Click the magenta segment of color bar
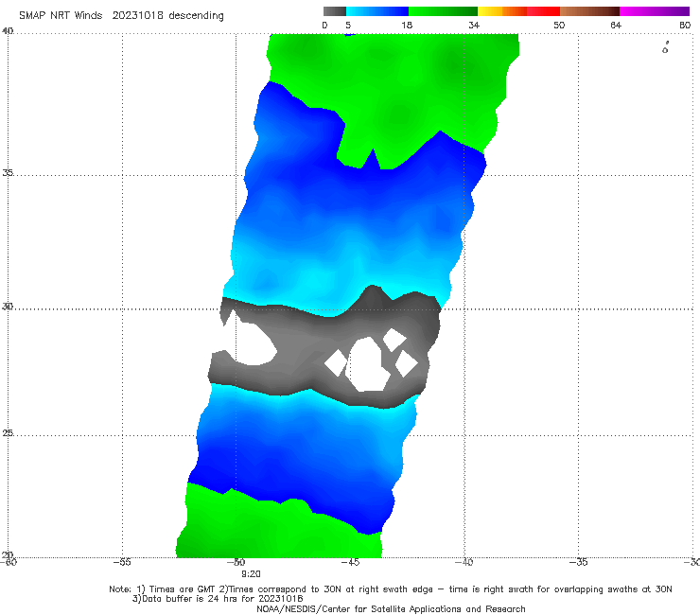Screen dimensions: 700x615 point(655,11)
